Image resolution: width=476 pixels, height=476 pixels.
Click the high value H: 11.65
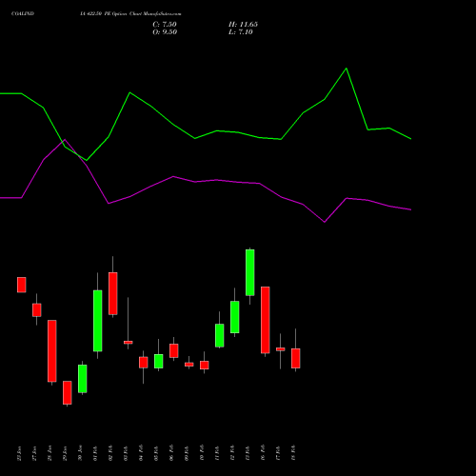(243, 25)
